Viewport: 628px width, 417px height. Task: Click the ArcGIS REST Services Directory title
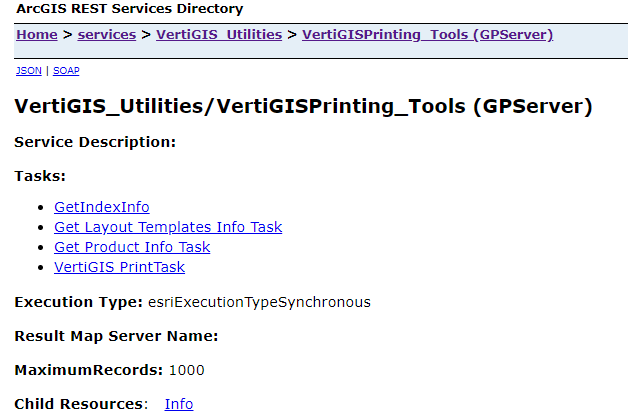[x=129, y=9]
